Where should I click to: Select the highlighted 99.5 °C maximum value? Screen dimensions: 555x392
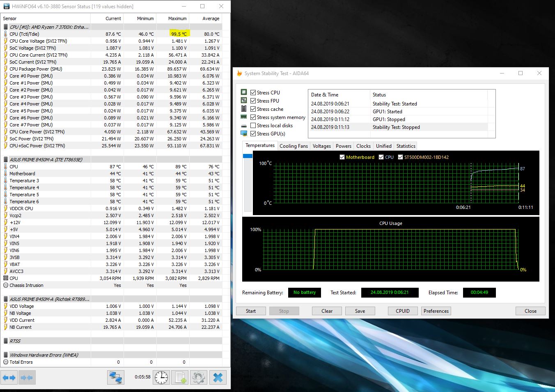[179, 34]
